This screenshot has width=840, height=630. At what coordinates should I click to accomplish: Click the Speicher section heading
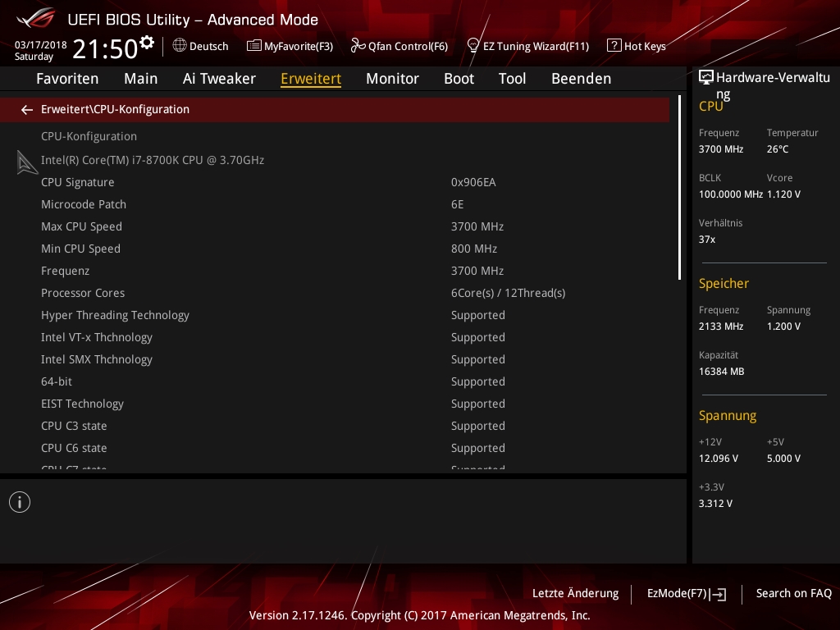coord(724,283)
